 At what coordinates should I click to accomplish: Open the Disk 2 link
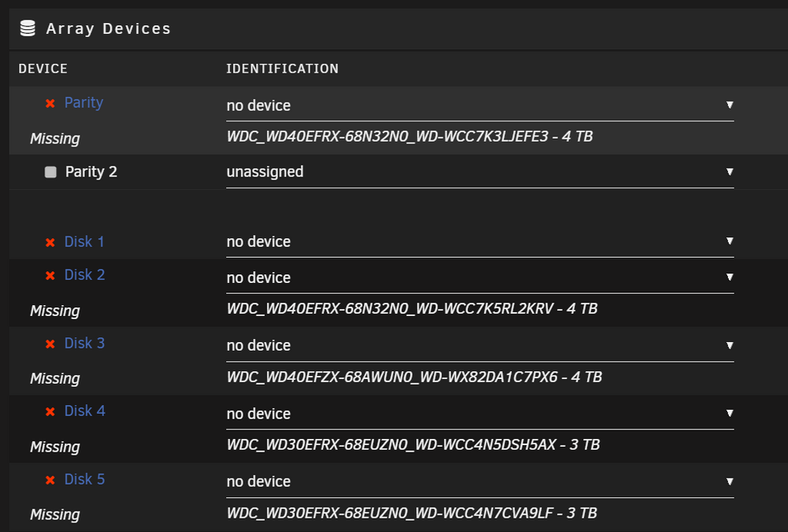[x=85, y=275]
